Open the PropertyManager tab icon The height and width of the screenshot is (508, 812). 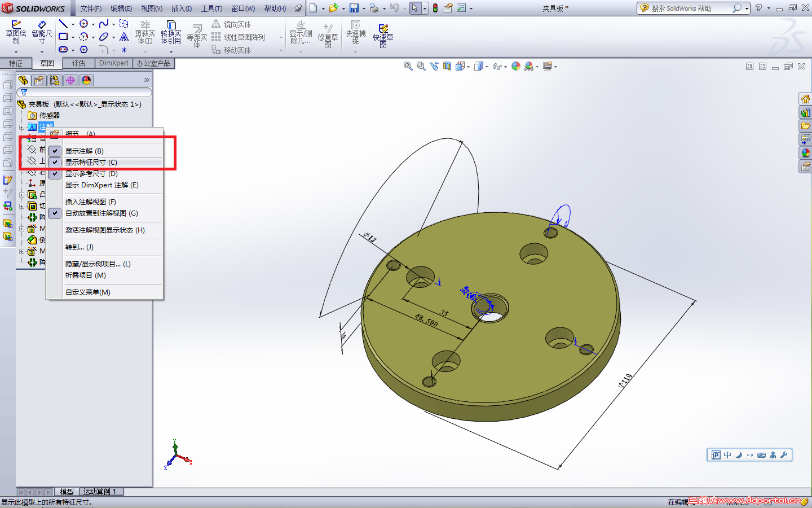(x=39, y=80)
